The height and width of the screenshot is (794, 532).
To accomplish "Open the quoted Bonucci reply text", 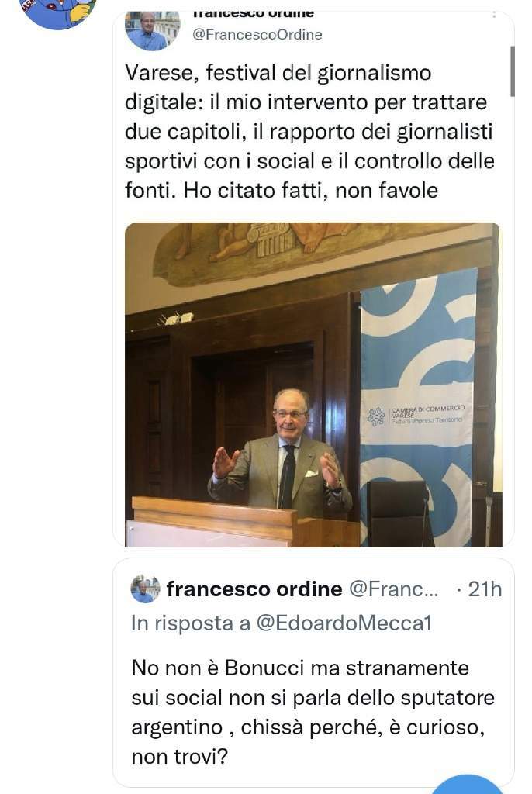I will pos(313,712).
